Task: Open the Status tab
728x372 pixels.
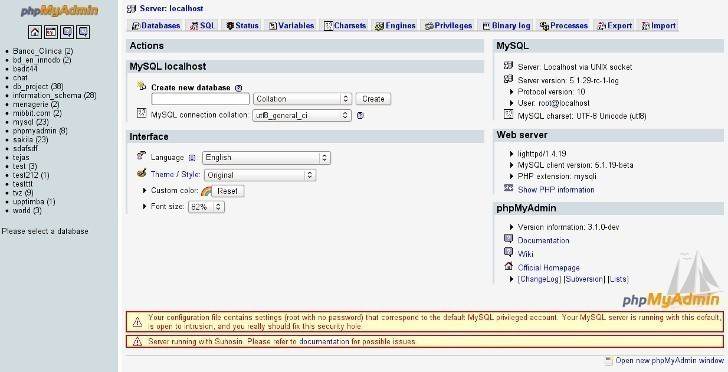Action: (242, 26)
